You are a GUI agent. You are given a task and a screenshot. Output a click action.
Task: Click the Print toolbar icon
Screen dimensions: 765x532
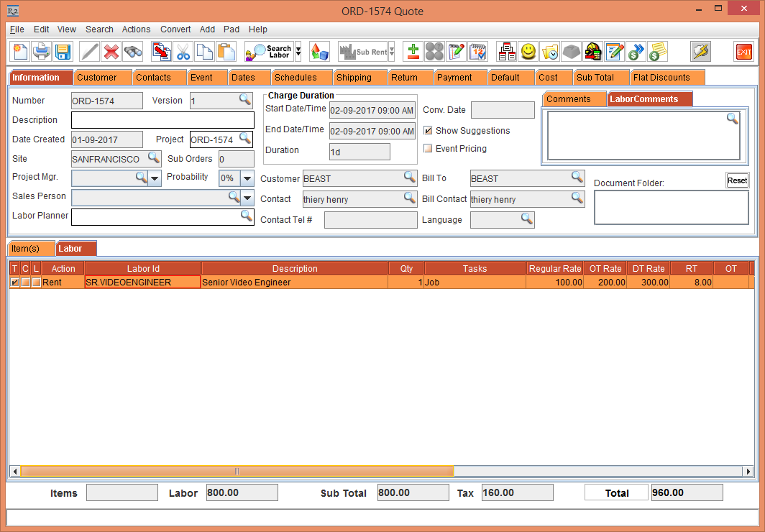point(42,52)
